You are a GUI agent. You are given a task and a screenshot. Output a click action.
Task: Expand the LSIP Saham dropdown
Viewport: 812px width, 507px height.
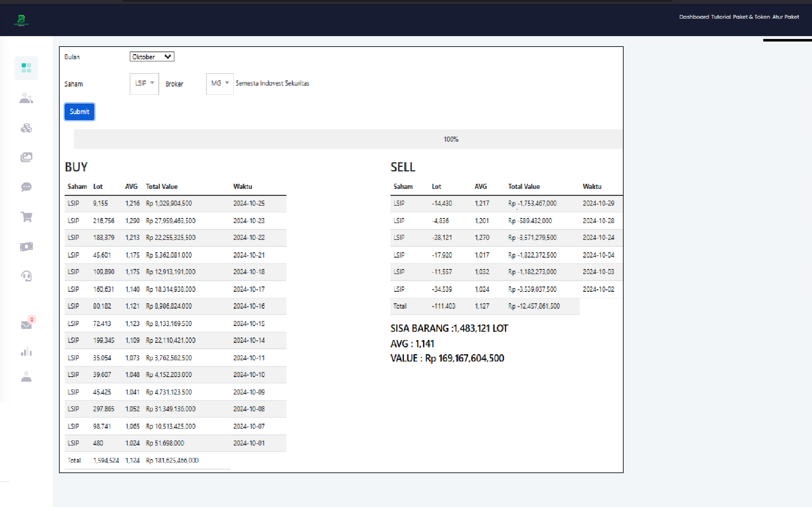(x=144, y=83)
